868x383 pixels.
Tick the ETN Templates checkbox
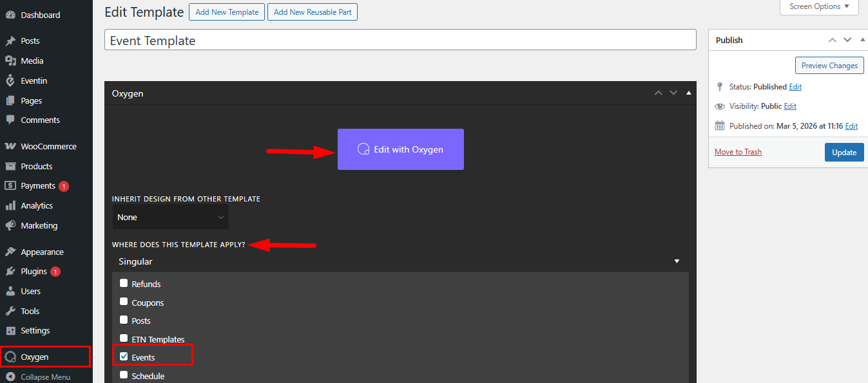click(124, 339)
